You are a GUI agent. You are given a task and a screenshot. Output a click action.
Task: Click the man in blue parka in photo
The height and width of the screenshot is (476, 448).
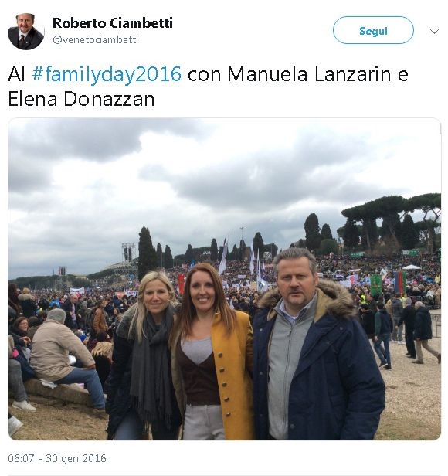tap(316, 346)
